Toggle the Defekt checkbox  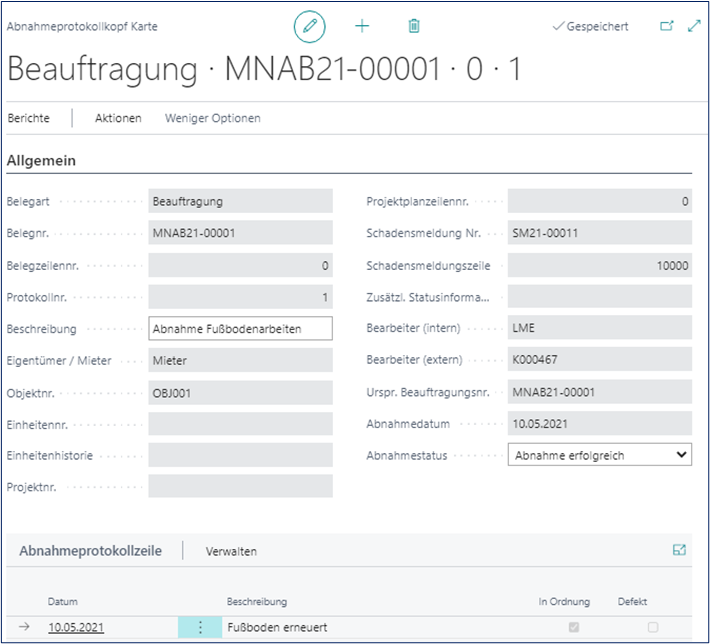coord(653,628)
